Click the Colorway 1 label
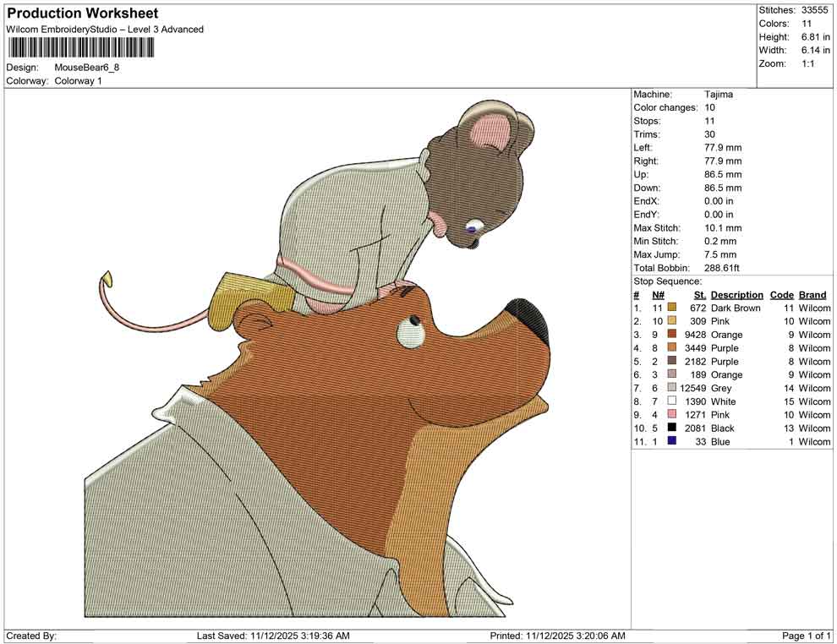This screenshot has height=644, width=837. tap(79, 81)
